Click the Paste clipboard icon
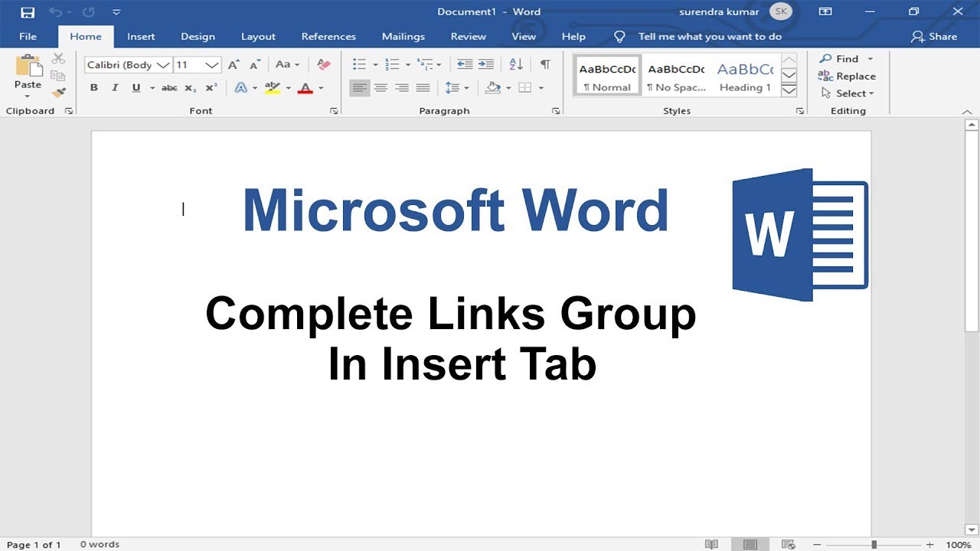 (28, 66)
